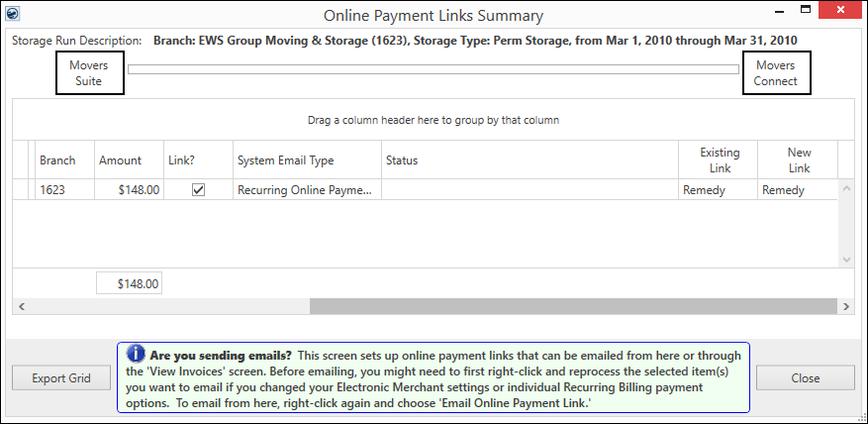Click the app icon in title bar
The image size is (868, 424).
point(14,13)
